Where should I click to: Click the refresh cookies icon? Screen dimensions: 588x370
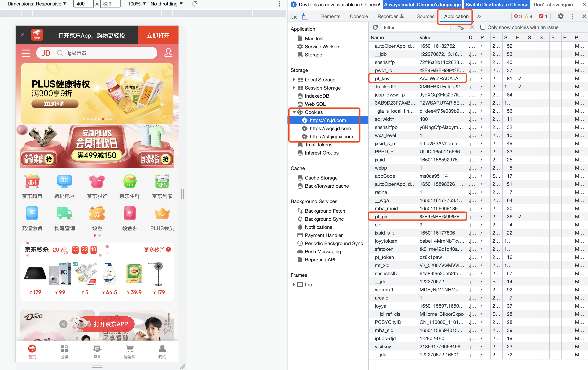[375, 27]
